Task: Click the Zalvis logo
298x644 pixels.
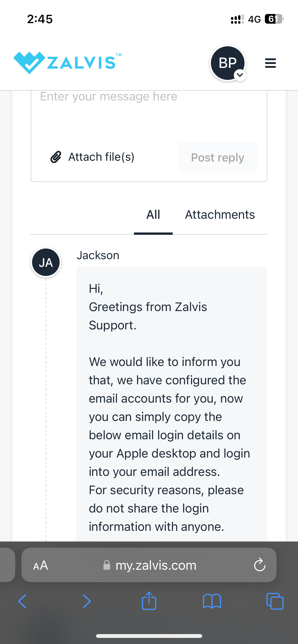Action: 67,62
